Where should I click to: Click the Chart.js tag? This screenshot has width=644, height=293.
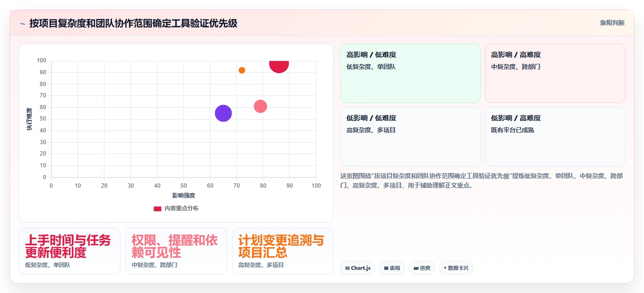point(358,268)
